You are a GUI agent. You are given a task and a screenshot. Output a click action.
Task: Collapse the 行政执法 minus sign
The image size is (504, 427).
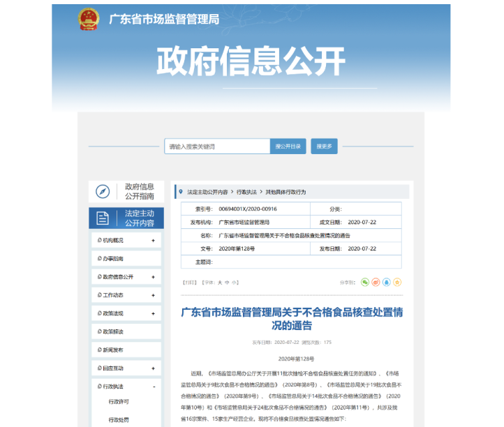pyautogui.click(x=154, y=387)
